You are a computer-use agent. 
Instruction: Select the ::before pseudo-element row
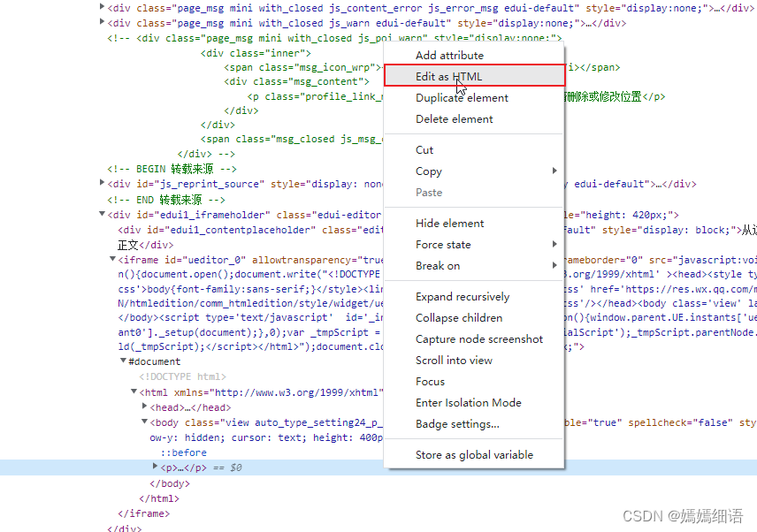pyautogui.click(x=183, y=452)
